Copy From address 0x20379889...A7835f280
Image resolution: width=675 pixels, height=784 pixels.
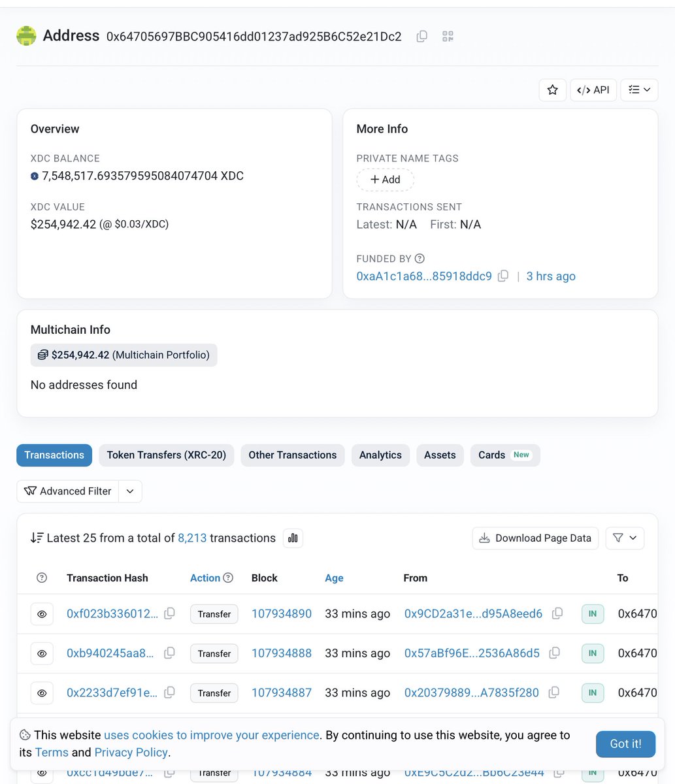coord(554,693)
